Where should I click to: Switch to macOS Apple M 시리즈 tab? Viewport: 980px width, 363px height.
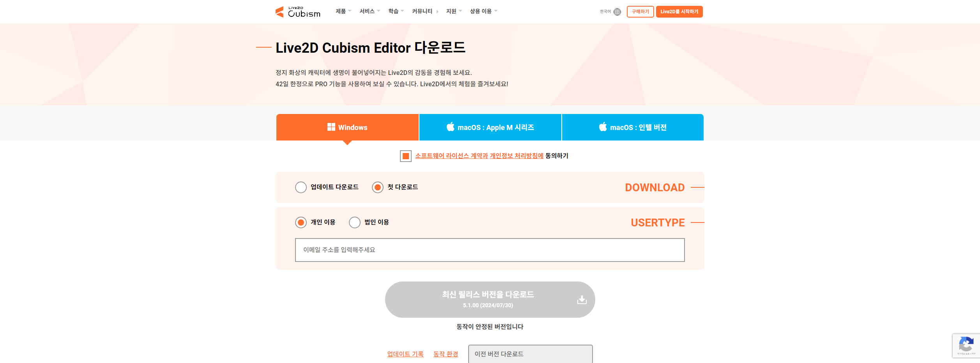click(x=490, y=127)
